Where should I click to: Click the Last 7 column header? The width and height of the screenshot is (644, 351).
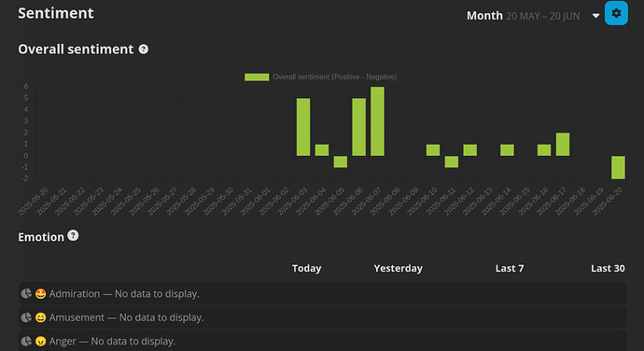510,269
